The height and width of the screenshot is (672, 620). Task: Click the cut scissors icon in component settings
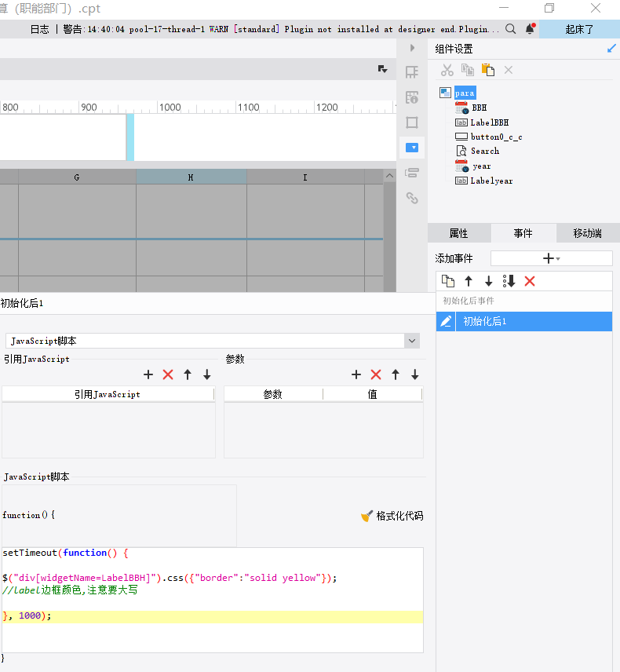click(447, 70)
